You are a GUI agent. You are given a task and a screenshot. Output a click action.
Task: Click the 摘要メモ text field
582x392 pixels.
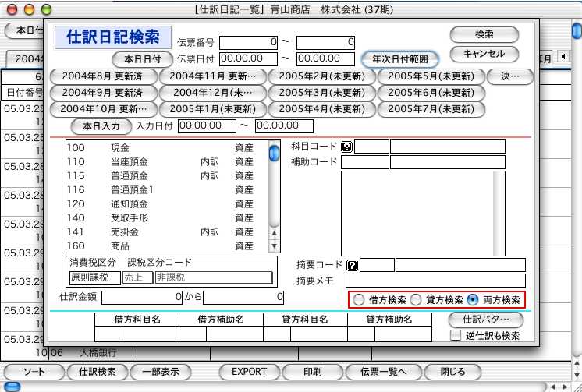435,281
